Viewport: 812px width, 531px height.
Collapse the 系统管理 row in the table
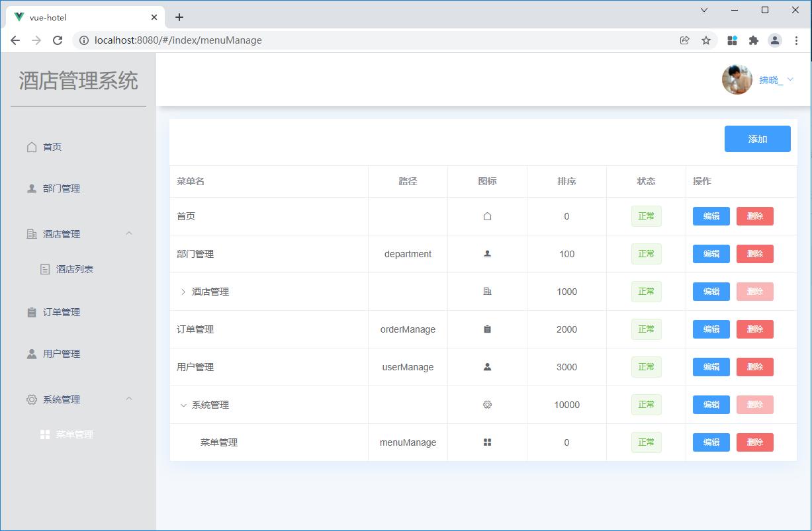click(183, 404)
